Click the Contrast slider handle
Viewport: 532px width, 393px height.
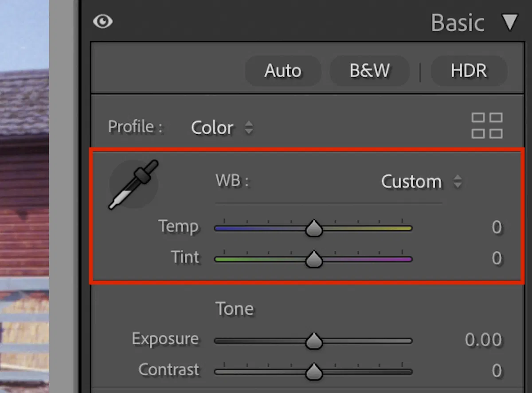tap(314, 371)
